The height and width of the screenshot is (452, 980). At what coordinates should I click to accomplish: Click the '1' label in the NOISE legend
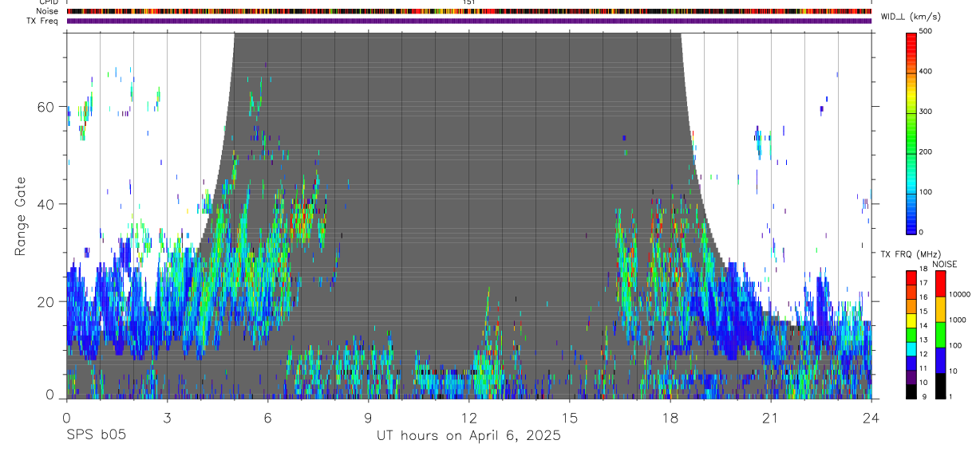[951, 396]
